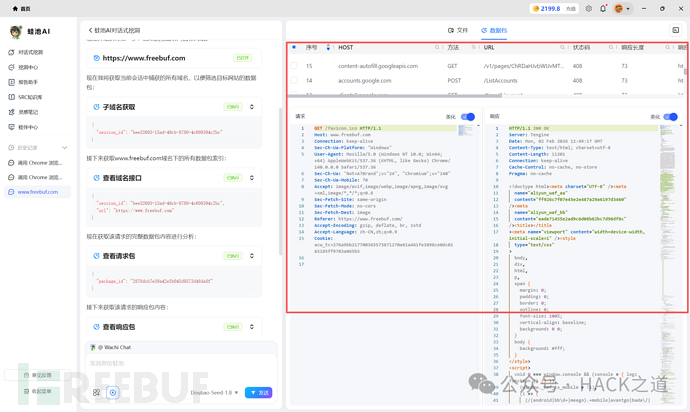Check the checkbox for row 15
Viewport: 690px width, 412px height.
[294, 66]
